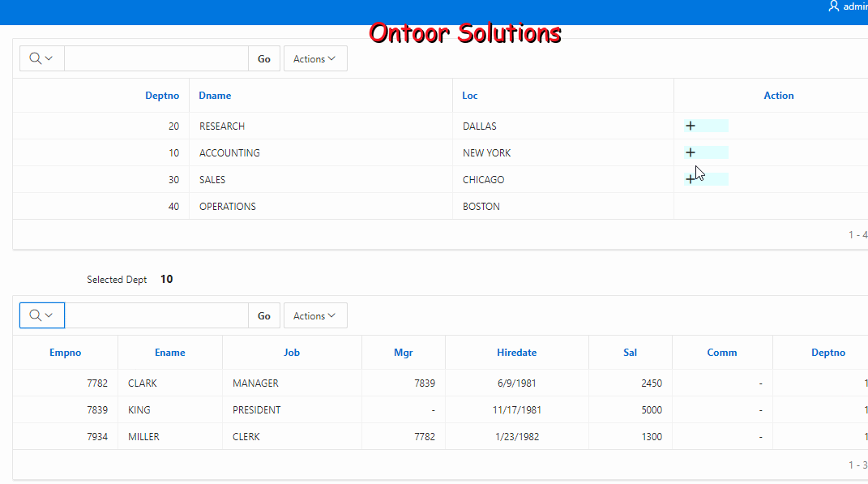Open the department report search column selector
This screenshot has width=868, height=484.
(41, 58)
